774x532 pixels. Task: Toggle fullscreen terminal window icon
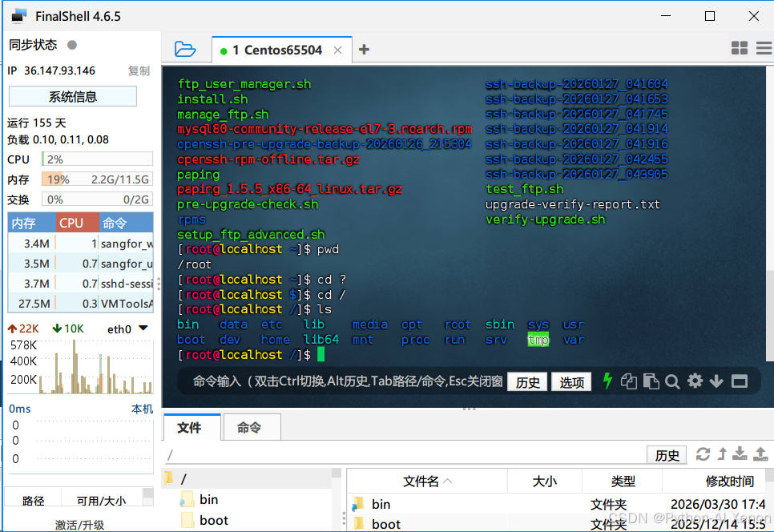(x=740, y=381)
